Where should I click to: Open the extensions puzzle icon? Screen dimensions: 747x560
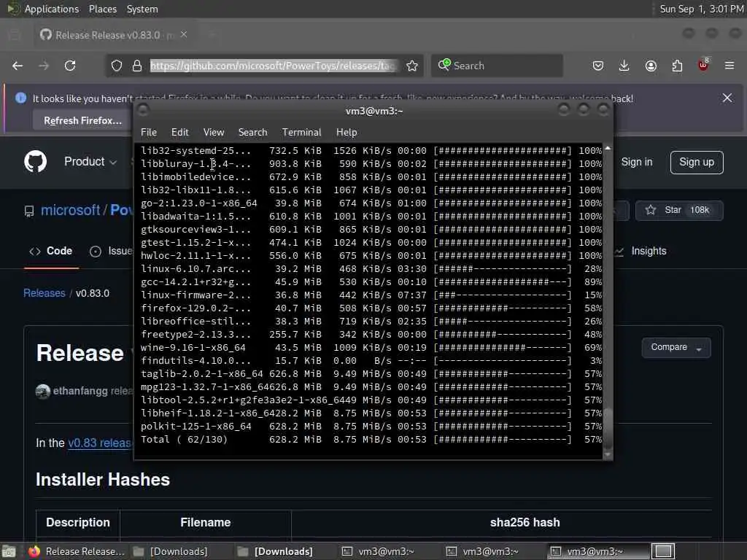pyautogui.click(x=677, y=66)
